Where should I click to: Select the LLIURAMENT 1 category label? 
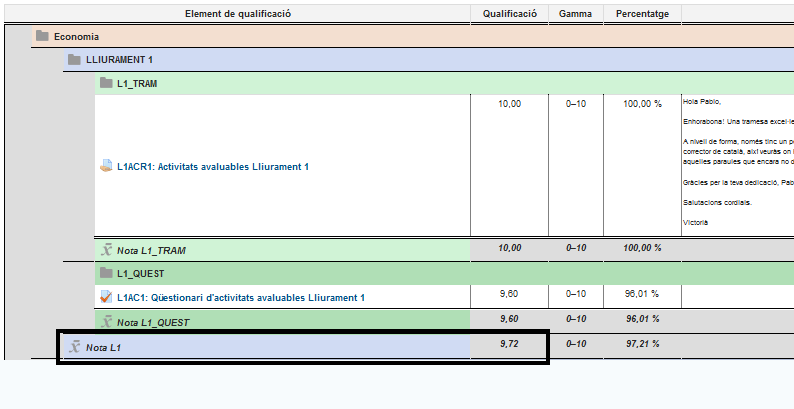click(x=119, y=60)
